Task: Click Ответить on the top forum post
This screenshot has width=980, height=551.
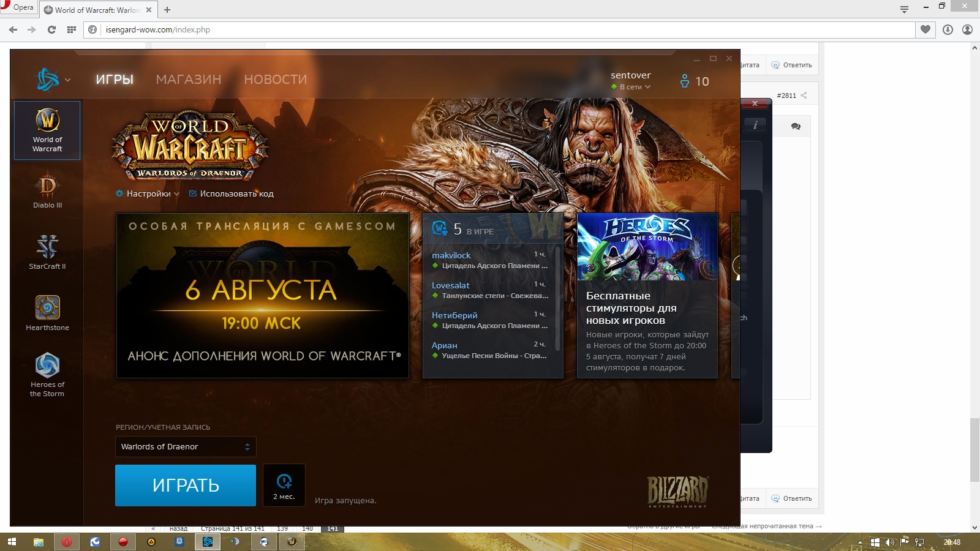Action: 791,65
